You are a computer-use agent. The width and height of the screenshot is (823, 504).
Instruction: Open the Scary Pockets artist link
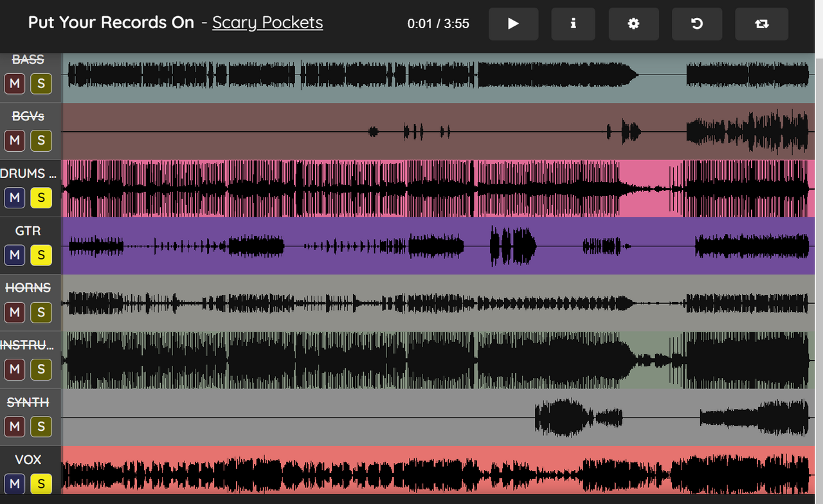pyautogui.click(x=267, y=22)
